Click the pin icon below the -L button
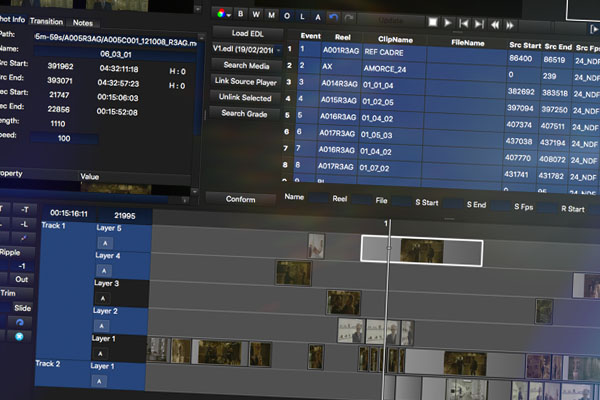Screen dimensions: 600x400 point(23,238)
